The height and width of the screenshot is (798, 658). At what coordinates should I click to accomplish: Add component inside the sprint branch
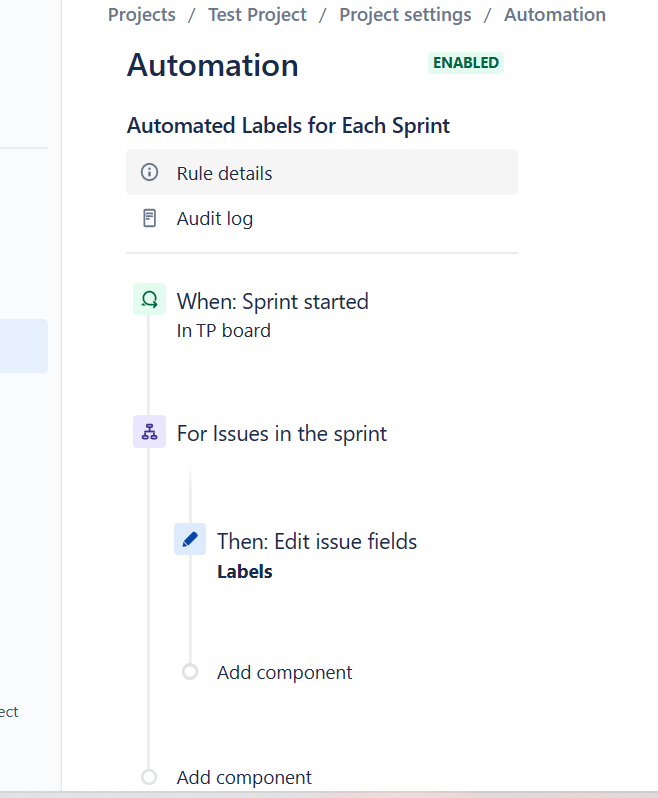point(284,672)
